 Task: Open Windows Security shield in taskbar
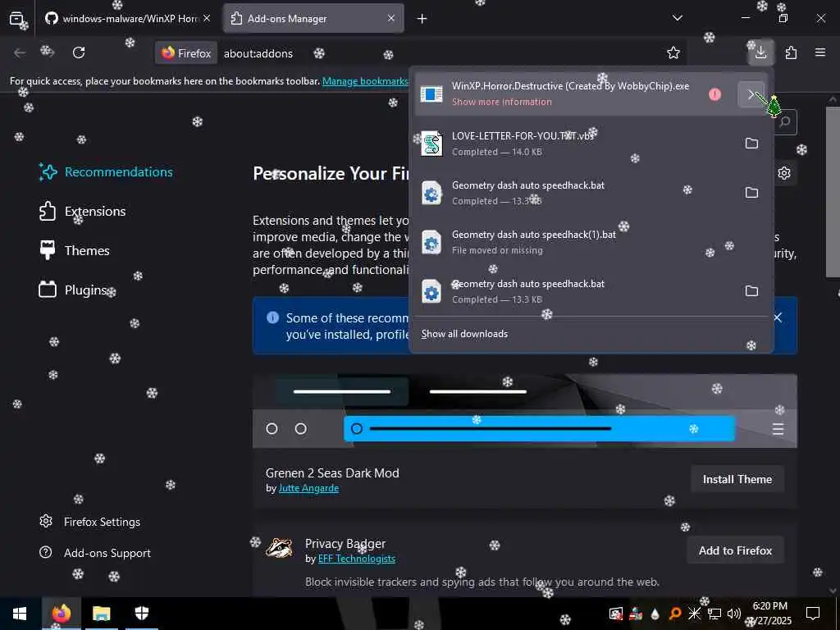click(141, 614)
